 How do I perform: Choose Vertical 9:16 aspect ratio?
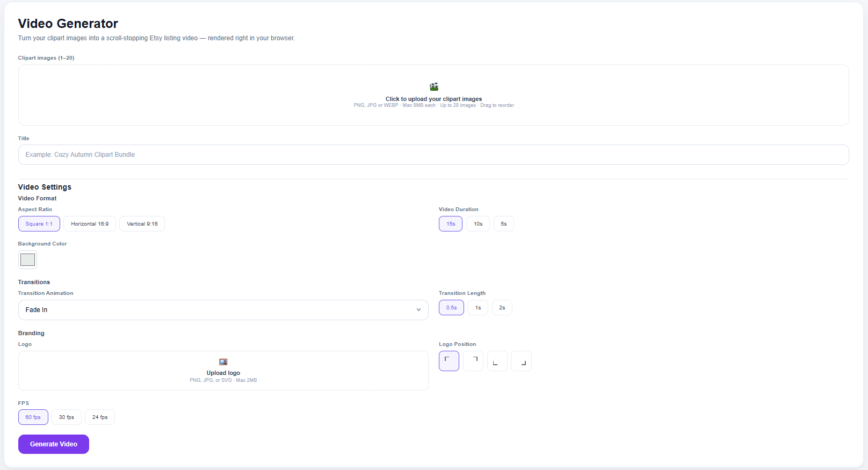(x=142, y=224)
